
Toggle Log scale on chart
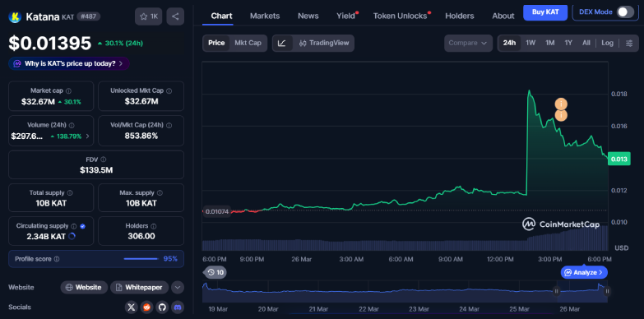[608, 43]
